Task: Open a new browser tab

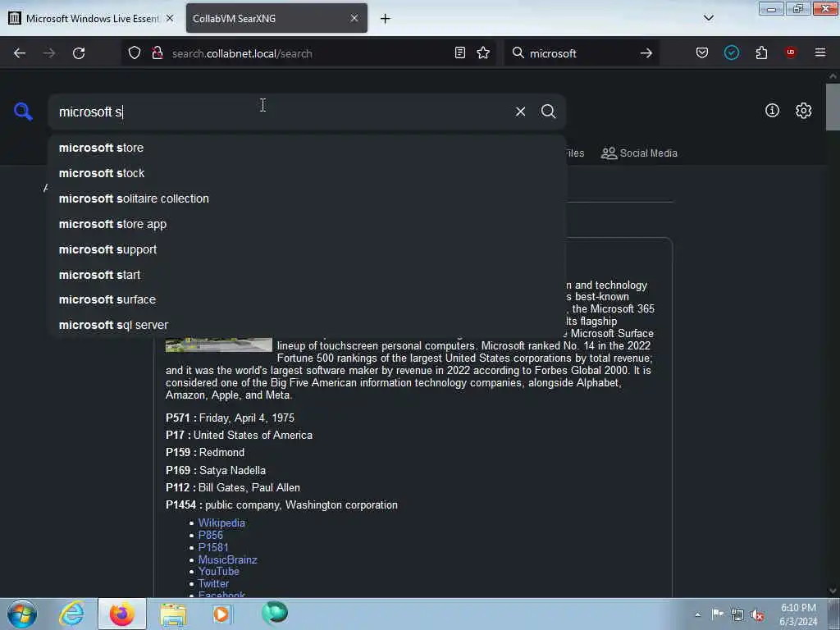Action: point(385,19)
